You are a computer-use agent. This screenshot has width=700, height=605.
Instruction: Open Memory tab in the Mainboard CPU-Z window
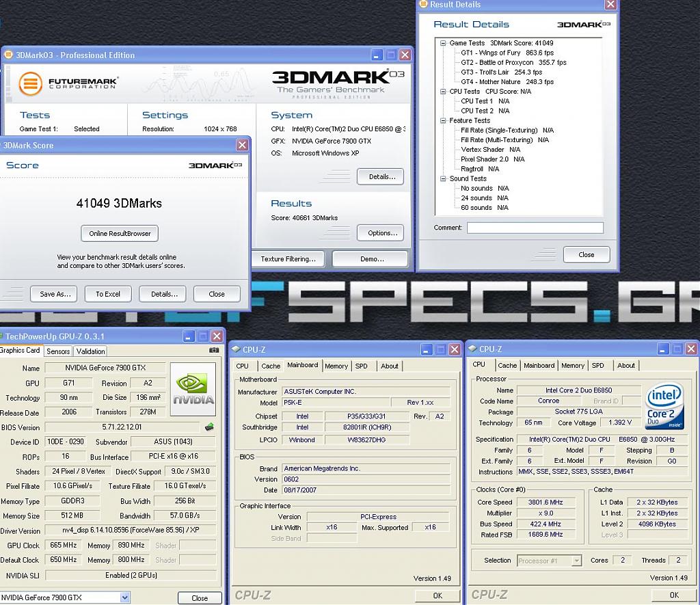(336, 366)
